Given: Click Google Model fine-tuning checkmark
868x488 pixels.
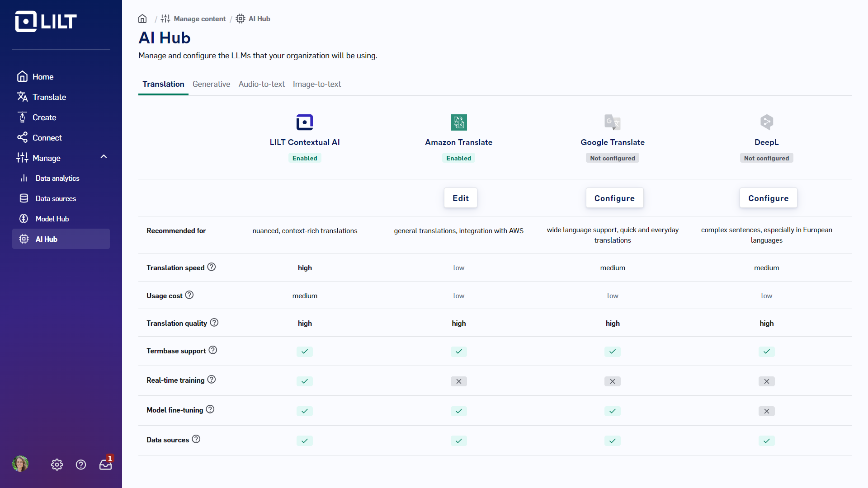Looking at the screenshot, I should coord(613,411).
